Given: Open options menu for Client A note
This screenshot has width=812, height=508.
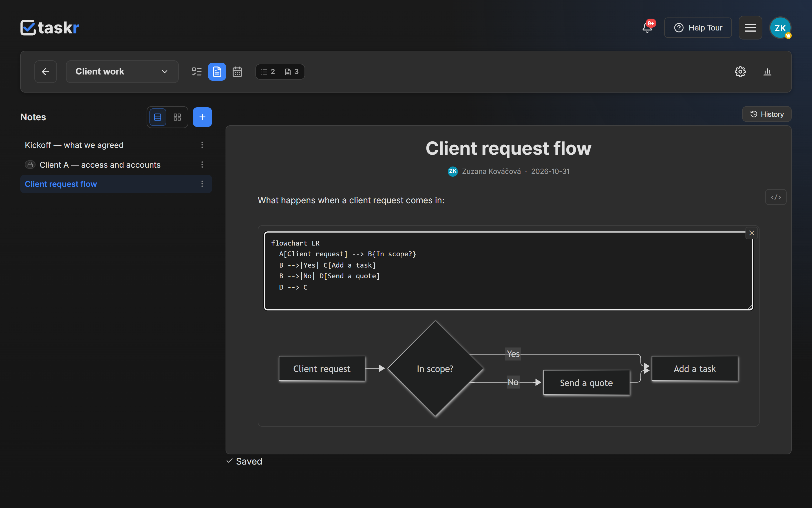Looking at the screenshot, I should pyautogui.click(x=202, y=165).
